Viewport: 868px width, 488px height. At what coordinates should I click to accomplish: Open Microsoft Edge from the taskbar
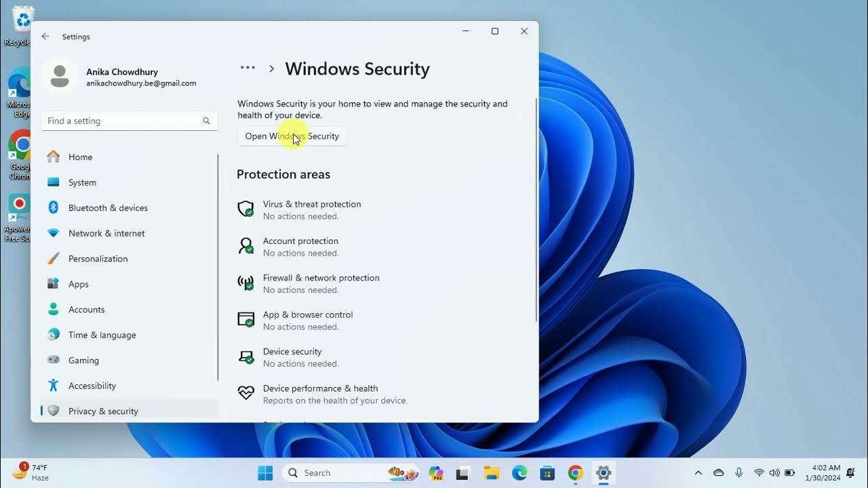[x=519, y=473]
